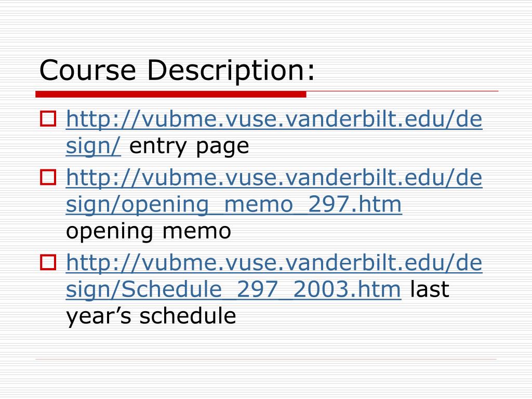Open the sign/opening_memo_297.htm link
The height and width of the screenshot is (399, 532).
[x=234, y=205]
